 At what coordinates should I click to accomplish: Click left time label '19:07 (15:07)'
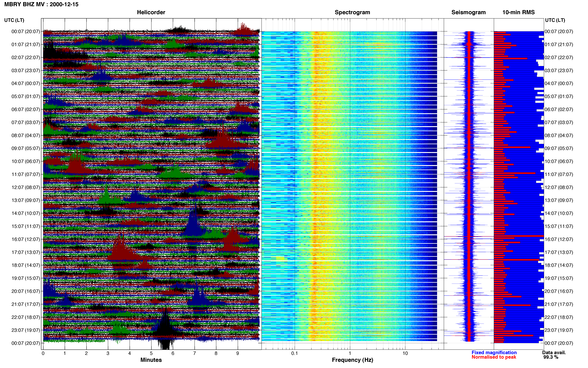click(26, 278)
